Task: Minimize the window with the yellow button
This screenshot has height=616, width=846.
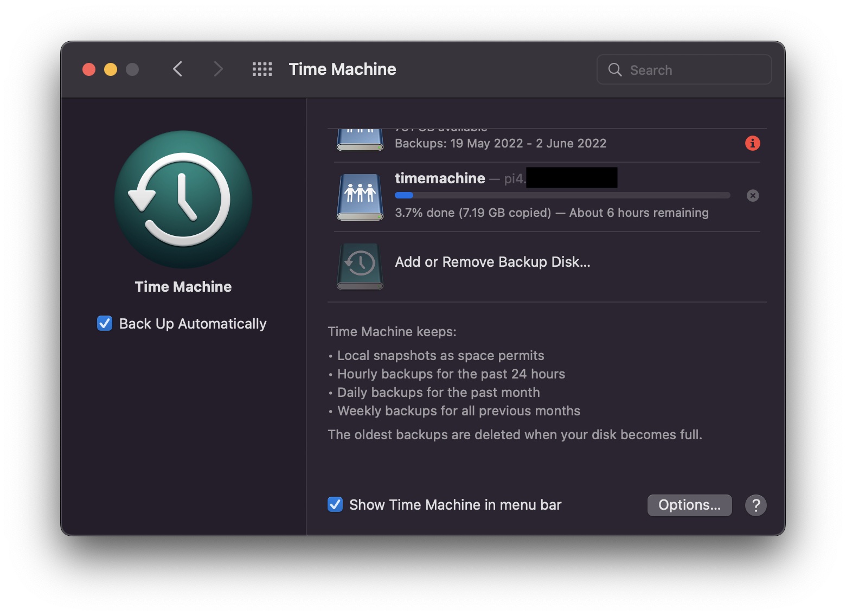Action: (x=111, y=69)
